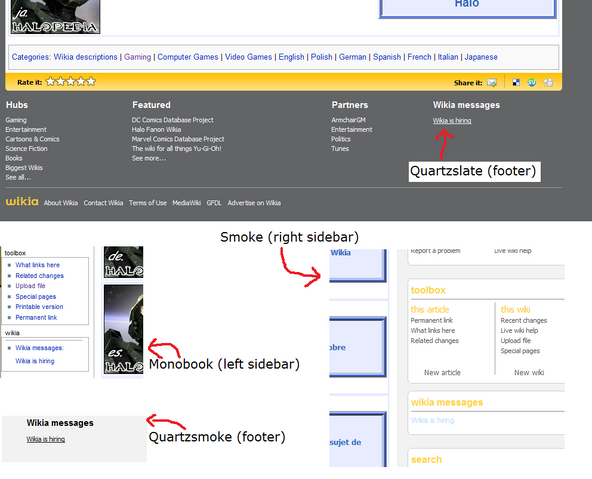592x479 pixels.
Task: Click New article in Smoke toolbox
Action: coord(442,373)
